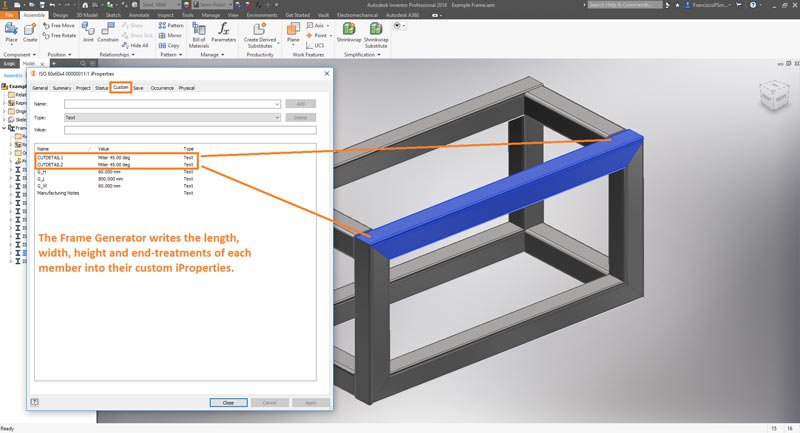Switch to the Annotate ribbon tab

pyautogui.click(x=139, y=15)
